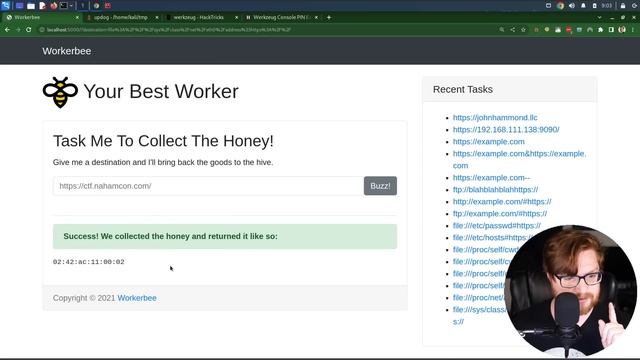Open the file manager icon in the panel
This screenshot has height=360, width=640.
click(x=31, y=6)
